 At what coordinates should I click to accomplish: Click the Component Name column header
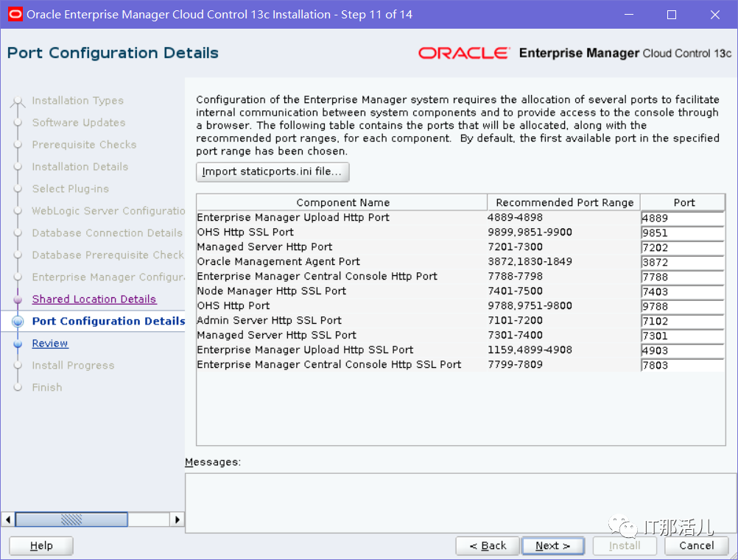[x=342, y=202]
